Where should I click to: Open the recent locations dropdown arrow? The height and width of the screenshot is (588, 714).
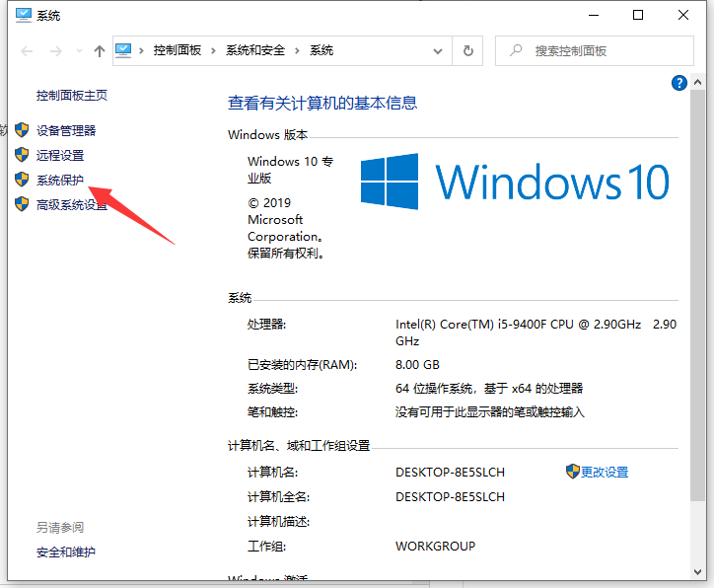(77, 50)
